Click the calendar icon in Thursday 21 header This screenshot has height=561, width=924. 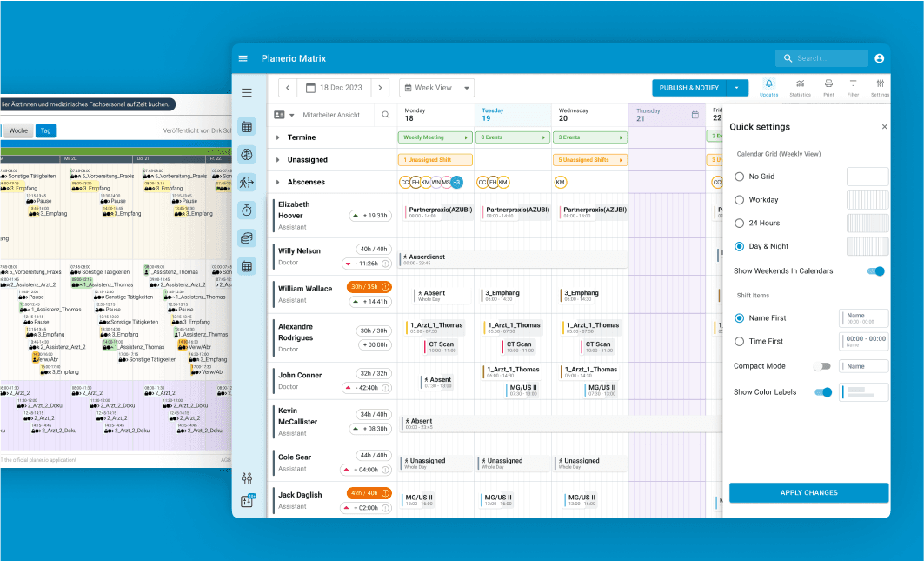coord(695,115)
